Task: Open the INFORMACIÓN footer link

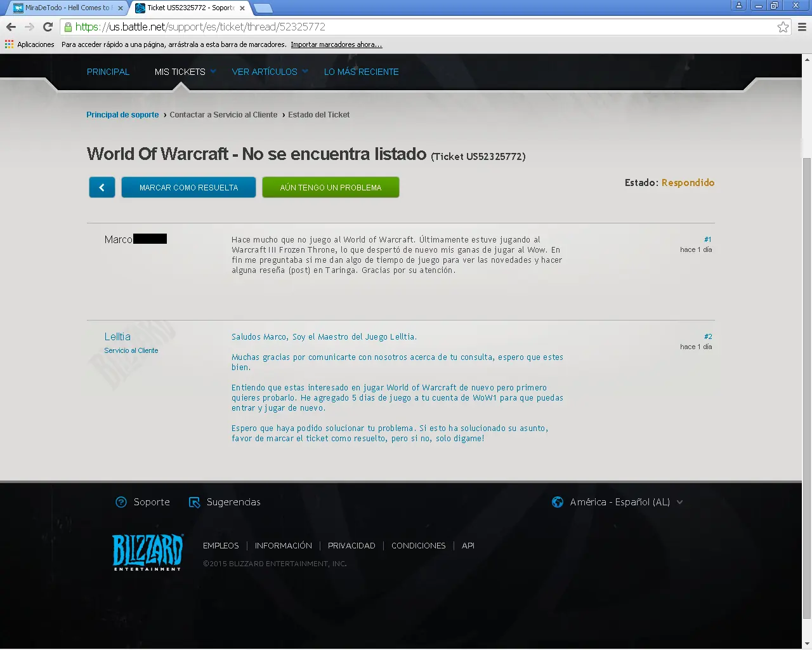Action: [284, 546]
